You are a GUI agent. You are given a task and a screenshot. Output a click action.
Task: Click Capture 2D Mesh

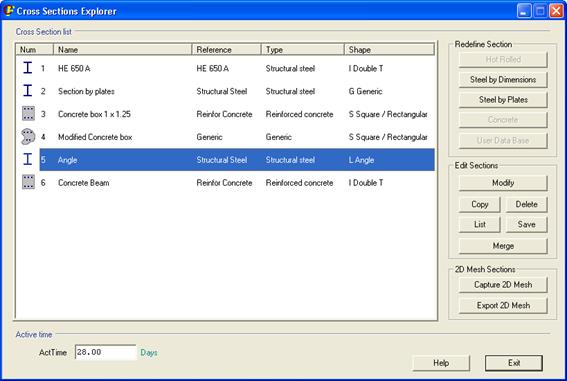click(503, 285)
